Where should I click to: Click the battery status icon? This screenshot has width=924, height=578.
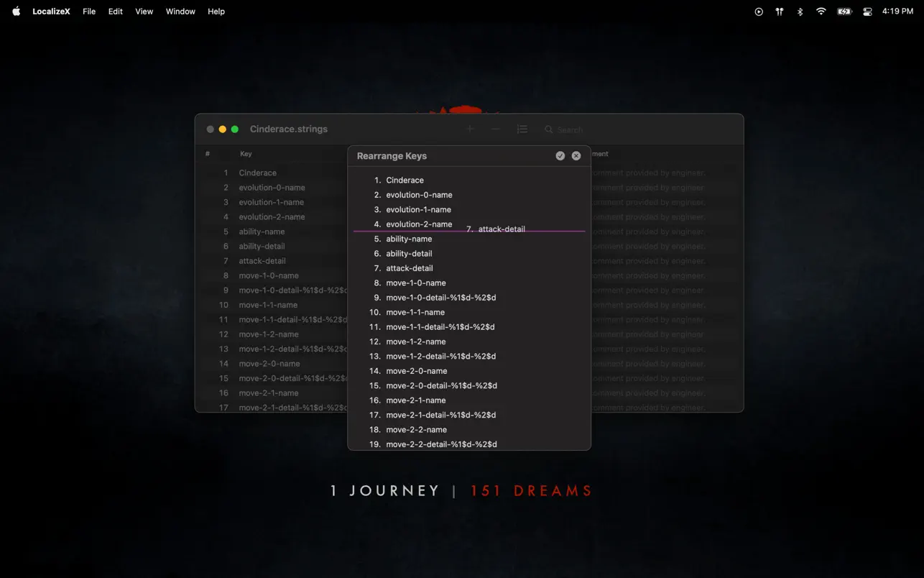coord(844,11)
